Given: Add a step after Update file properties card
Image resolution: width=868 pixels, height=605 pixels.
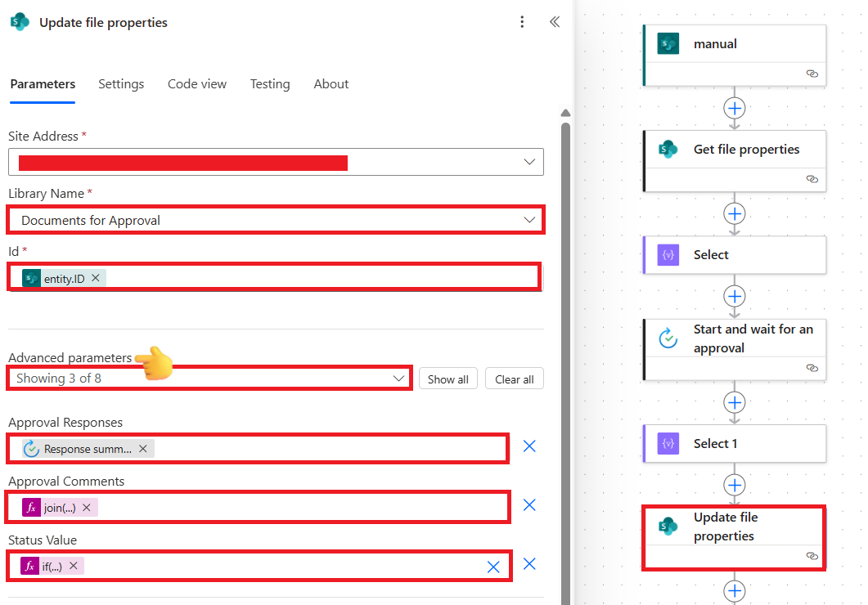Looking at the screenshot, I should click(x=735, y=591).
